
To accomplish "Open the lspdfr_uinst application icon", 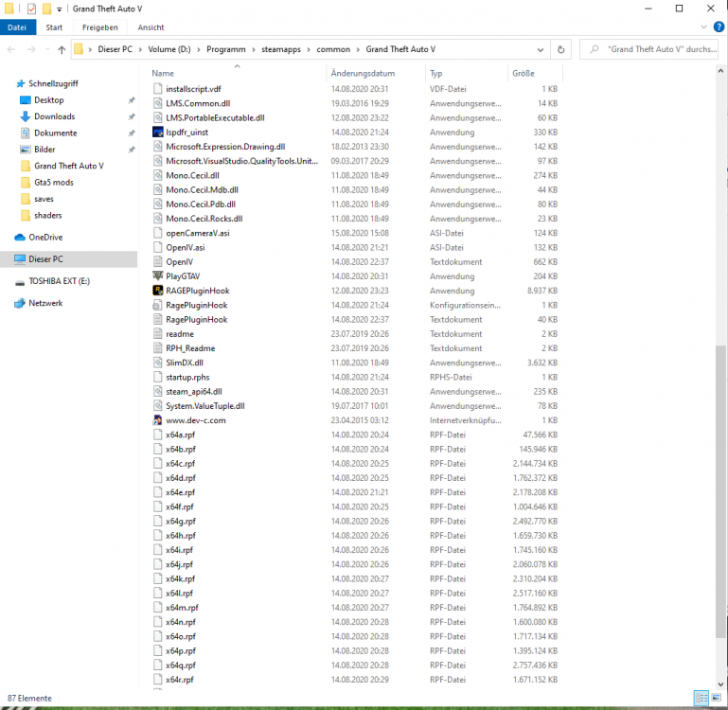I will tap(158, 132).
